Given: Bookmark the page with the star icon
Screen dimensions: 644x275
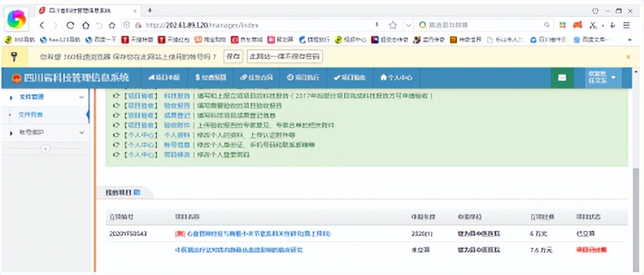Looking at the screenshot, I should [393, 25].
